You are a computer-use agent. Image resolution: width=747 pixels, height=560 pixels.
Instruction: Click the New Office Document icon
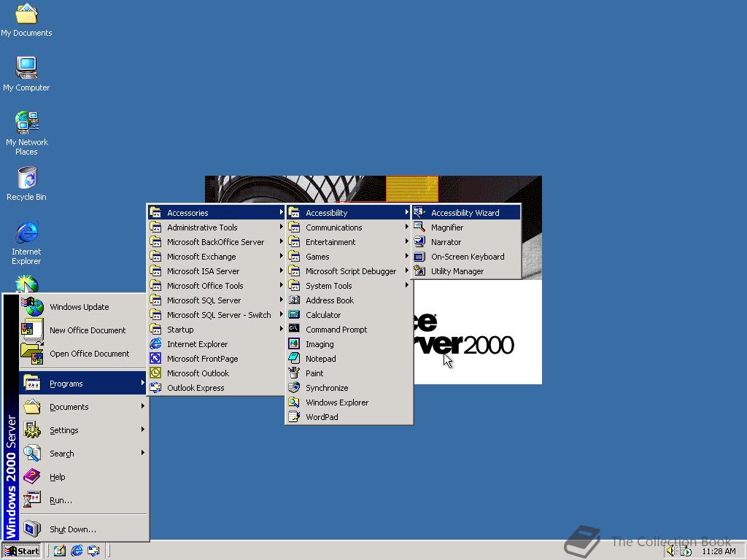point(32,330)
